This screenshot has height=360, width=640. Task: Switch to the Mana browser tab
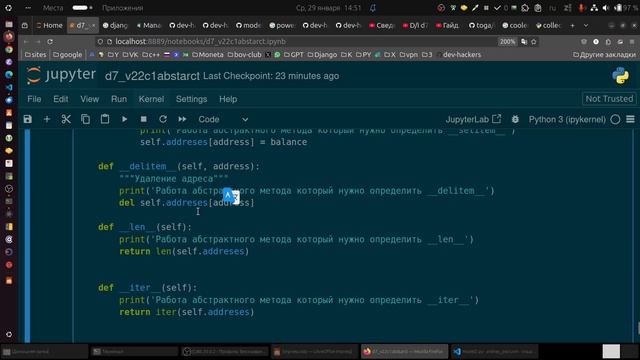coord(149,25)
